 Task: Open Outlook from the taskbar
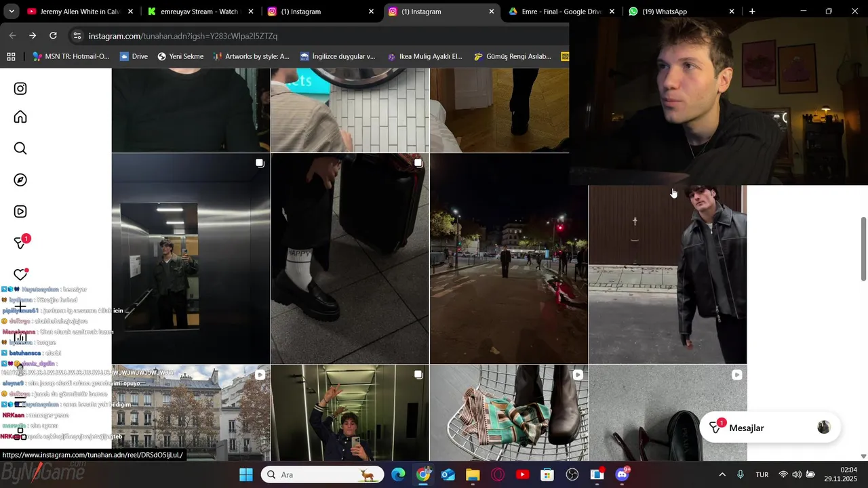[448, 474]
